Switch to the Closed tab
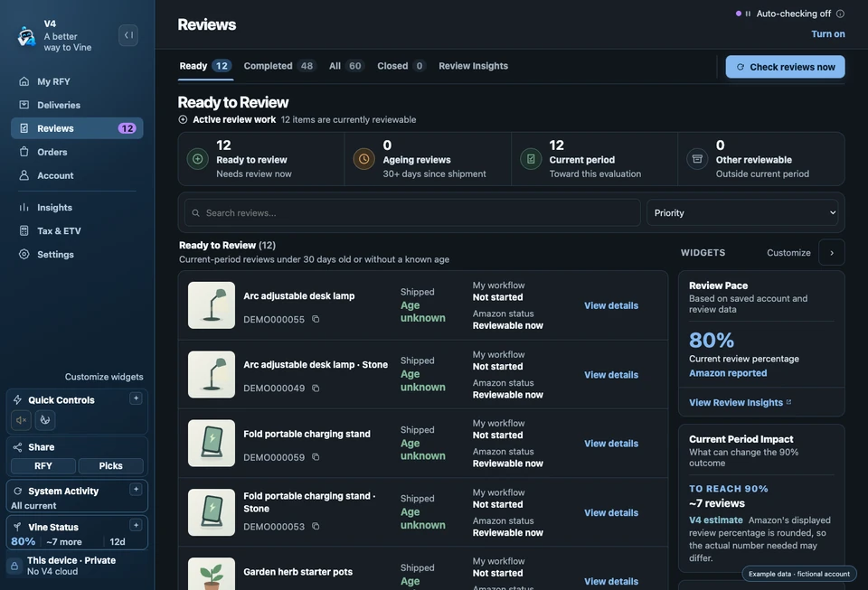The height and width of the screenshot is (590, 868). pos(401,66)
